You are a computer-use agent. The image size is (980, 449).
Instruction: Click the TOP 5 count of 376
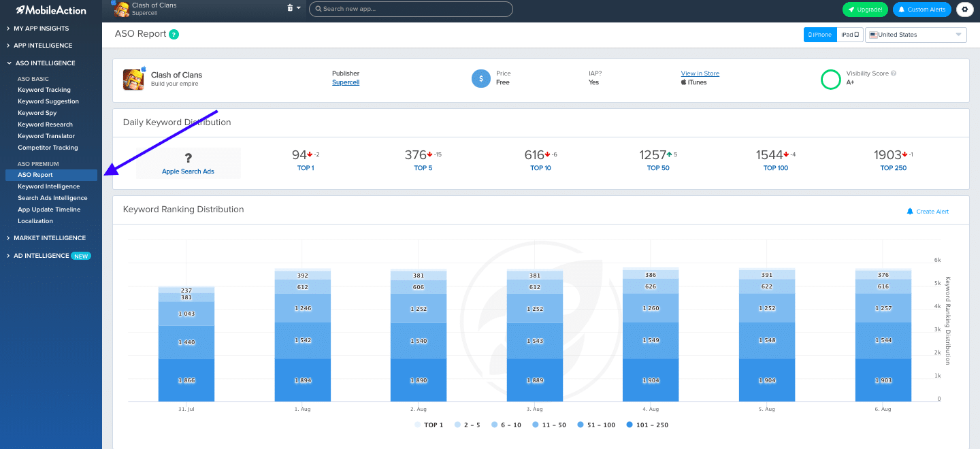click(416, 155)
